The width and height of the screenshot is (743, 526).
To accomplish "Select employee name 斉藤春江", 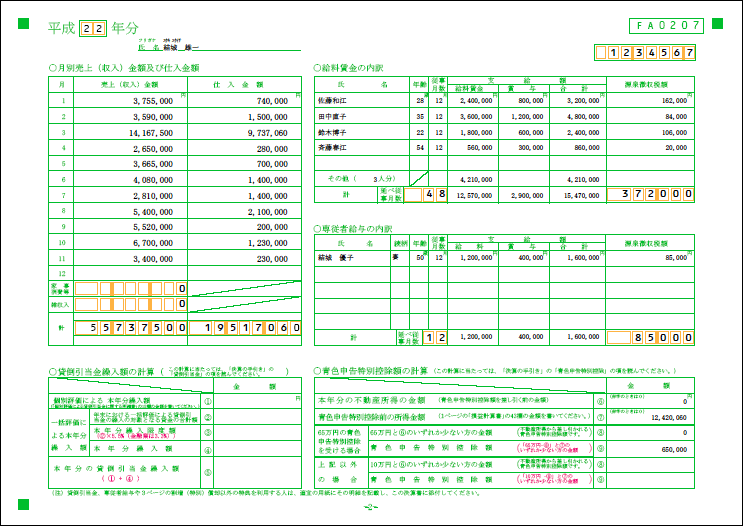I will click(x=332, y=148).
